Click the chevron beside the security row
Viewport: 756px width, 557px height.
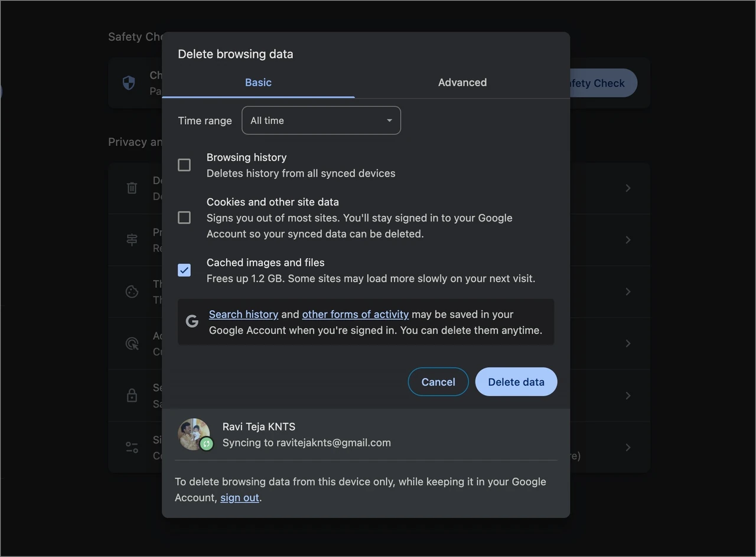pos(628,395)
